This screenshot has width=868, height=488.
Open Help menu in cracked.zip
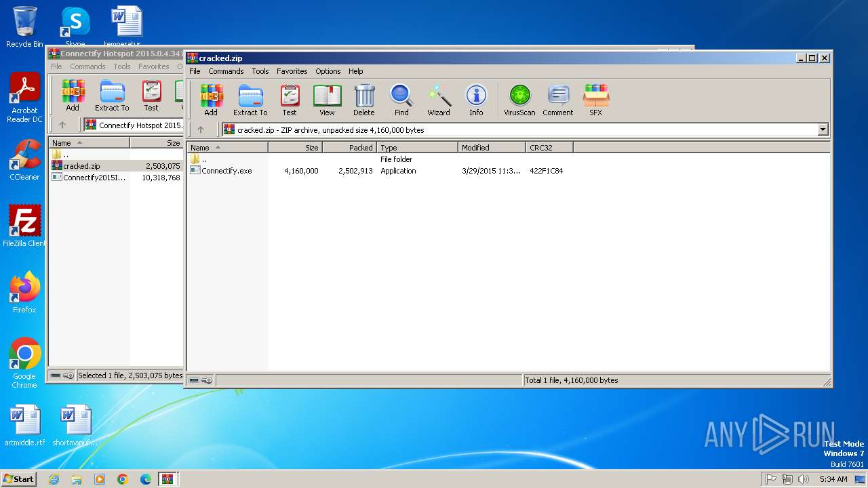[x=356, y=71]
